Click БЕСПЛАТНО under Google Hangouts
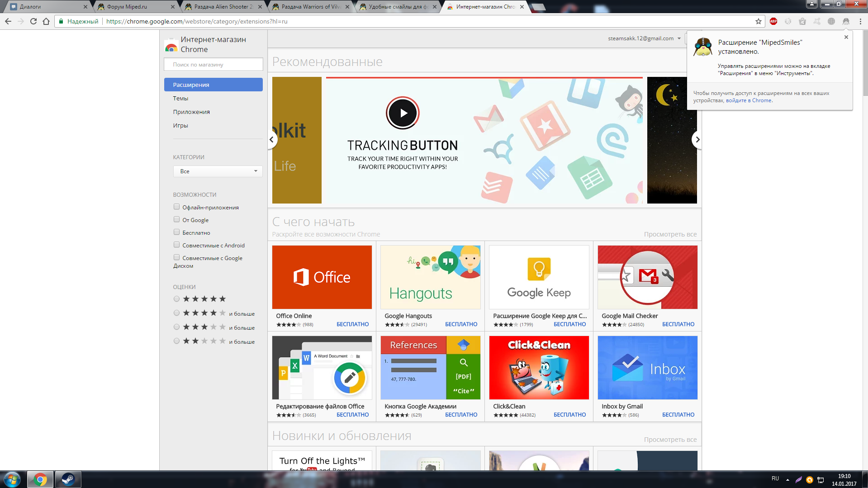 [461, 324]
